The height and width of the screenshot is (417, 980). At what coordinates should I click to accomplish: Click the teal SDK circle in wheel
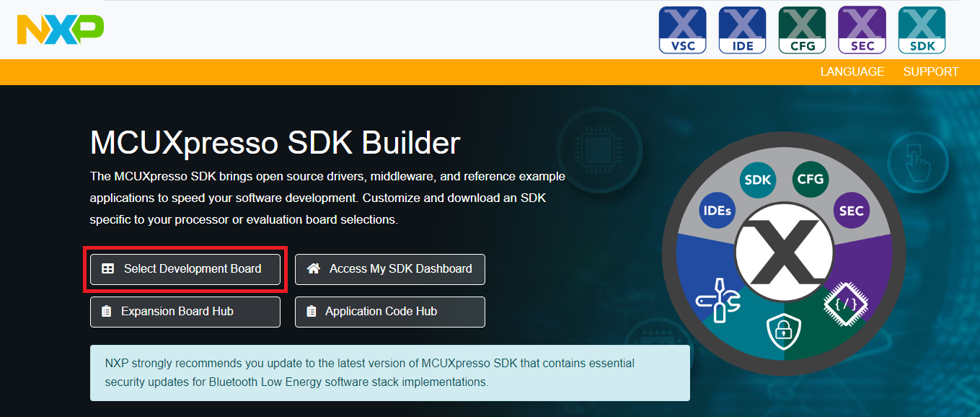(x=758, y=180)
